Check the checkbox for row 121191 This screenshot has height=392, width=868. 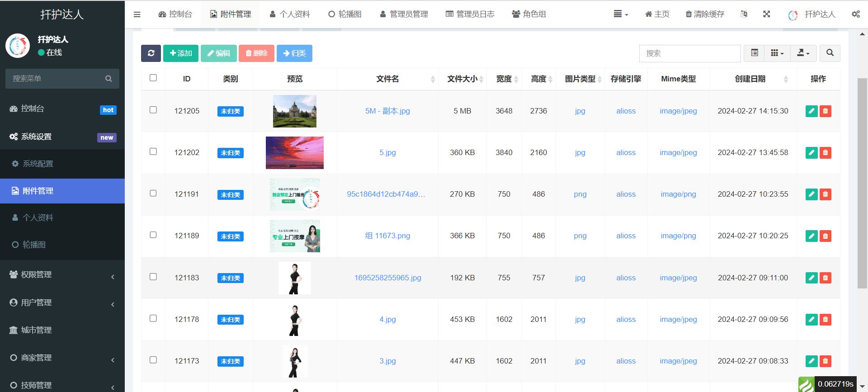(153, 194)
